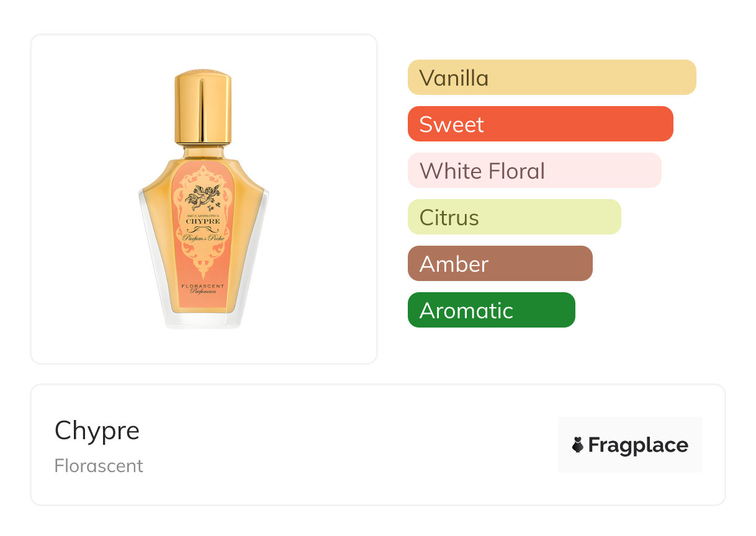Open the Chypre perfume title
Viewport: 756px width, 536px height.
pyautogui.click(x=97, y=431)
